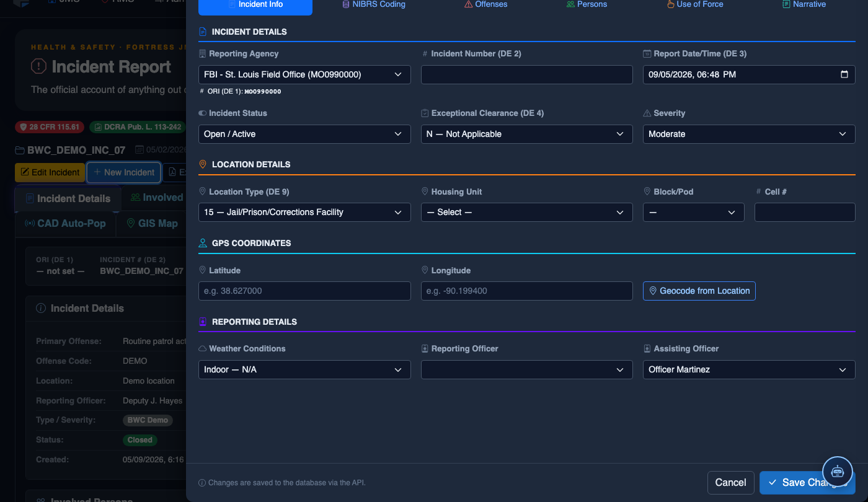
Task: Click the folder icon beside BWC_DEMO_INC_07
Action: click(x=20, y=150)
